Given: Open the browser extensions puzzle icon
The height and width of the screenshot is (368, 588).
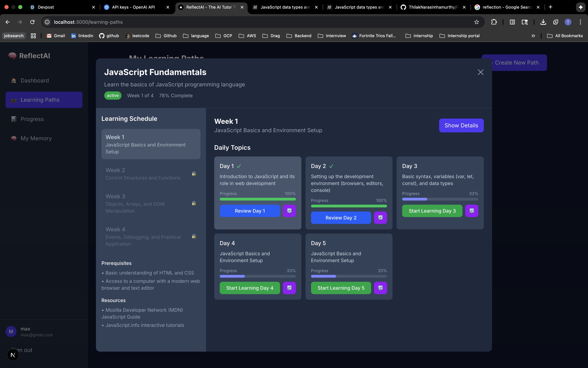Looking at the screenshot, I should tap(494, 22).
